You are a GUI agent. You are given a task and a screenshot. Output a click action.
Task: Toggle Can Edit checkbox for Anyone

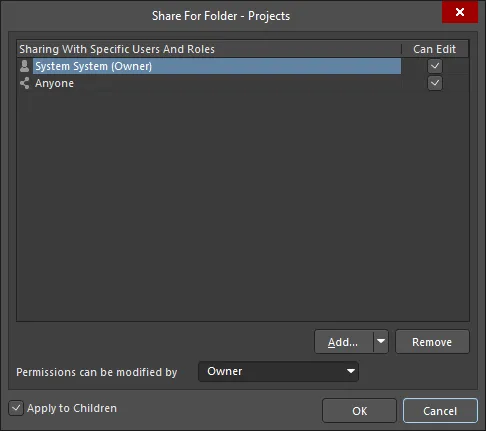pos(435,83)
